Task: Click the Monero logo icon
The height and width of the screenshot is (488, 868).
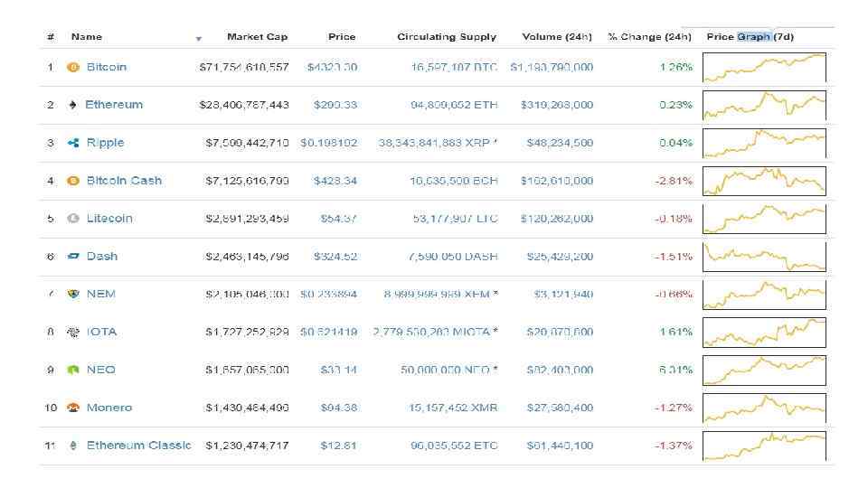Action: pyautogui.click(x=73, y=408)
